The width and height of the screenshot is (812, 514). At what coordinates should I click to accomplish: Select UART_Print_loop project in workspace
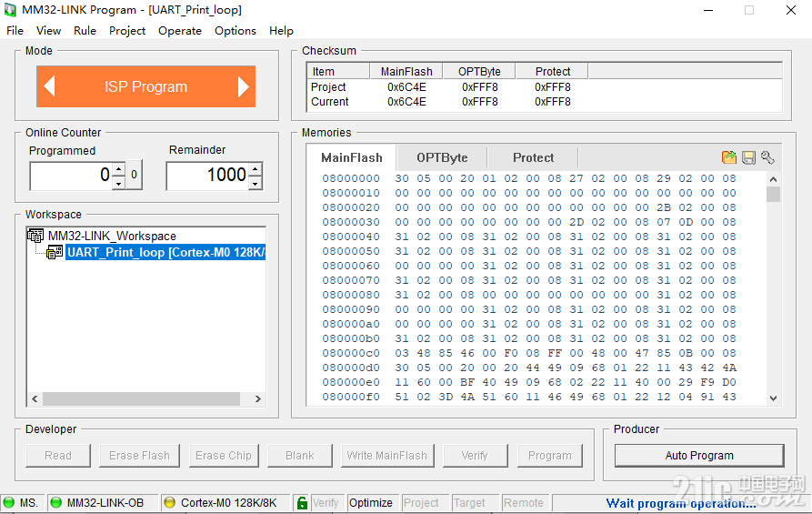pos(165,253)
